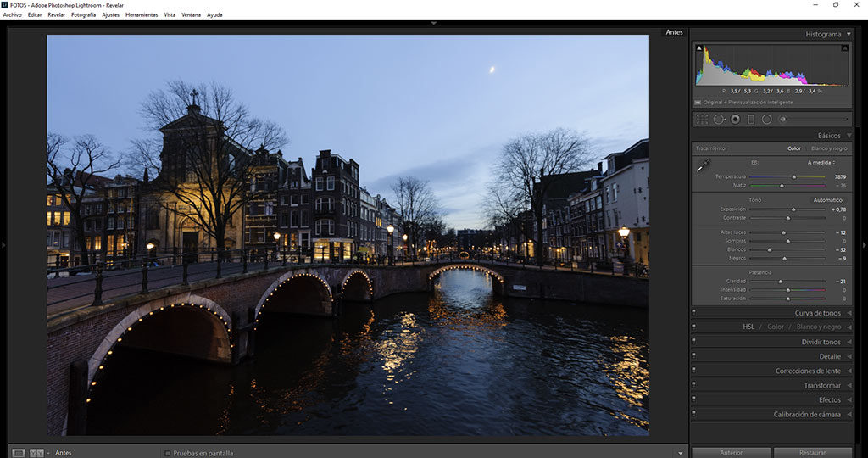Select the radial filter tool
Viewport: 868px width, 458px height.
tap(766, 120)
